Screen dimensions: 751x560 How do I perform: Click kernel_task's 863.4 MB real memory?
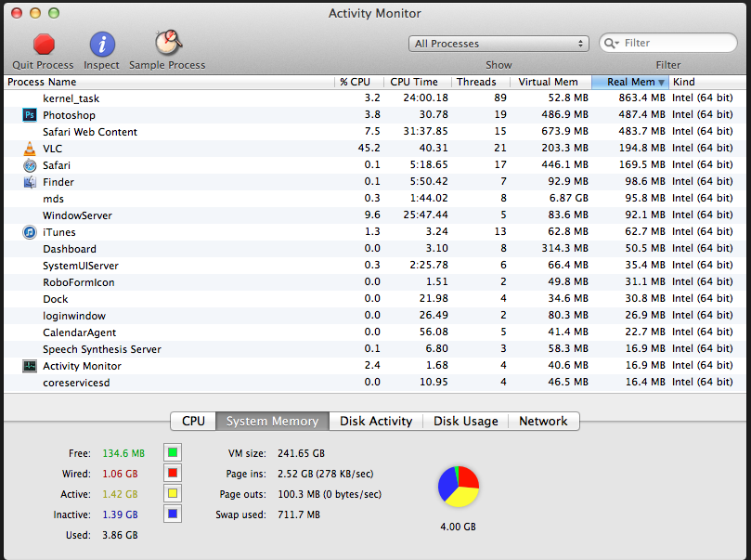click(641, 98)
